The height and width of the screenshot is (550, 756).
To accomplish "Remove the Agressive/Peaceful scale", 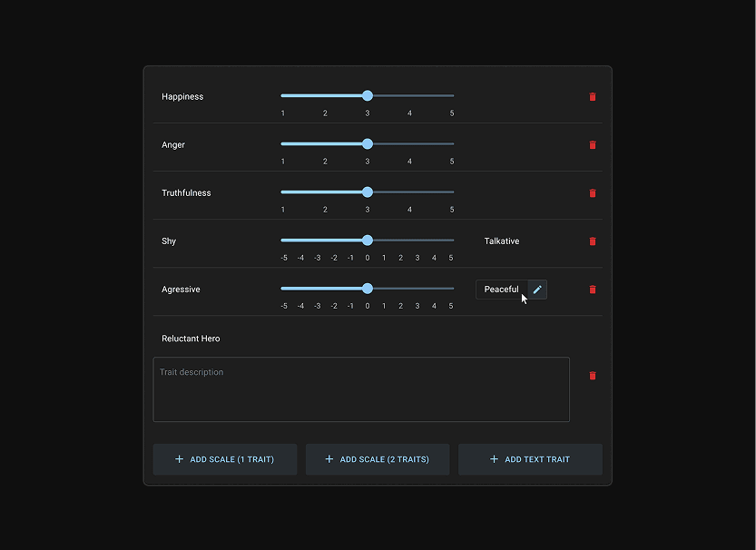I will 593,290.
